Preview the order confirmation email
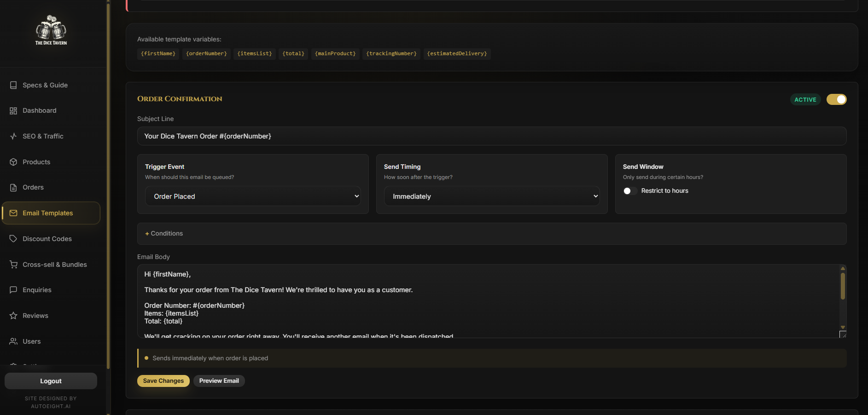The height and width of the screenshot is (415, 868). pyautogui.click(x=219, y=380)
